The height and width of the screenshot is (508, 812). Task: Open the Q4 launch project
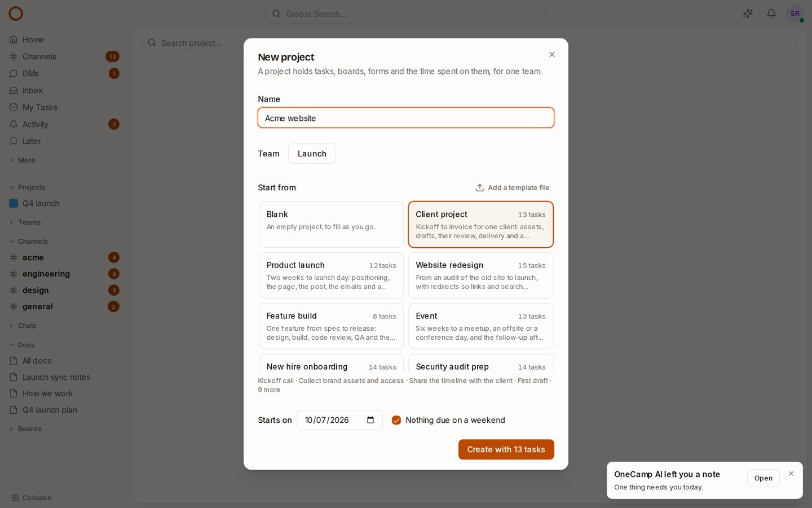[64, 203]
